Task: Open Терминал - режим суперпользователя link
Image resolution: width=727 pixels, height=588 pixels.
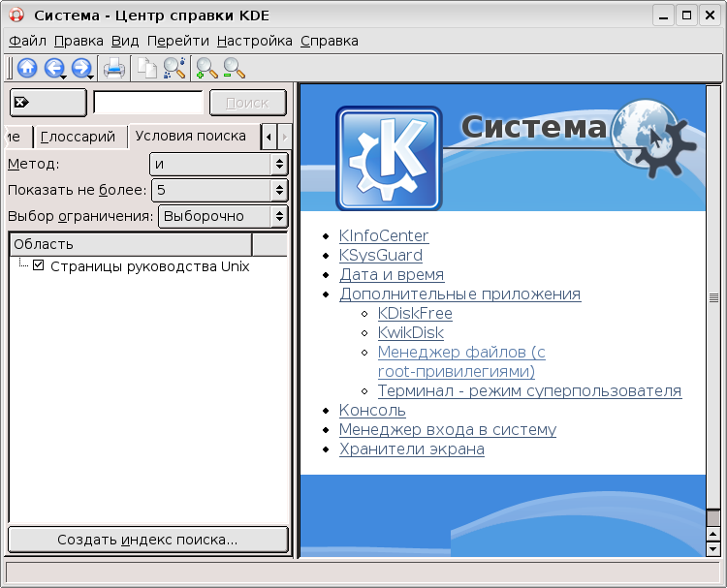Action: [x=529, y=391]
